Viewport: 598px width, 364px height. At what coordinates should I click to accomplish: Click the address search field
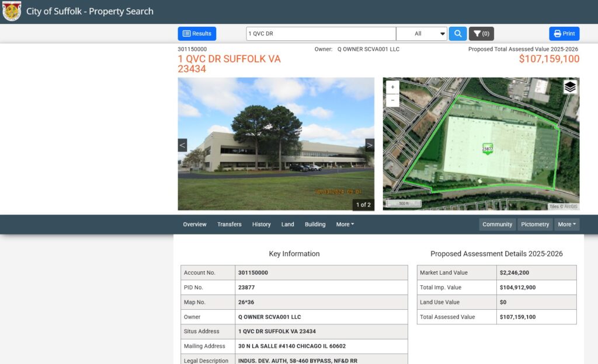(321, 33)
